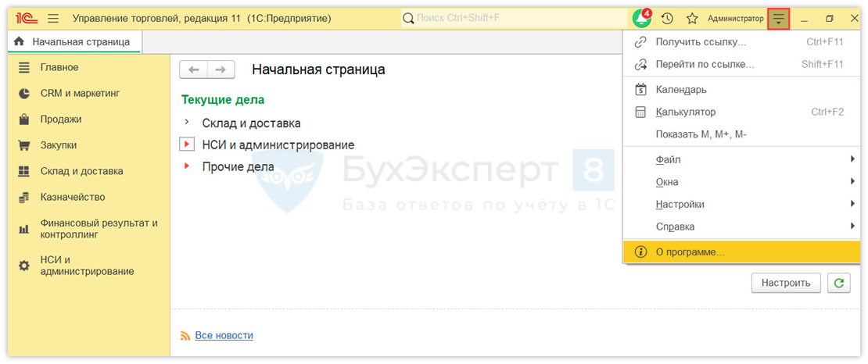Click the Продажи bag icon

[23, 119]
